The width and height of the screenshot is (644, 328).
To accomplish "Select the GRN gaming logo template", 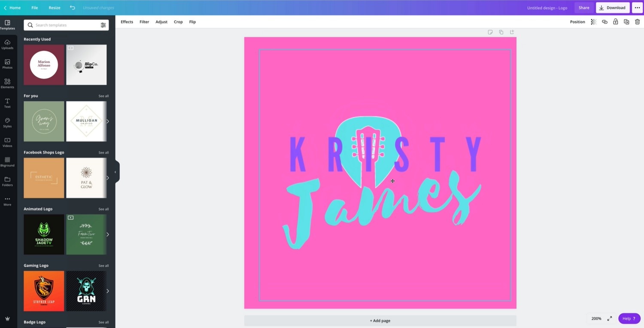I will (x=86, y=291).
